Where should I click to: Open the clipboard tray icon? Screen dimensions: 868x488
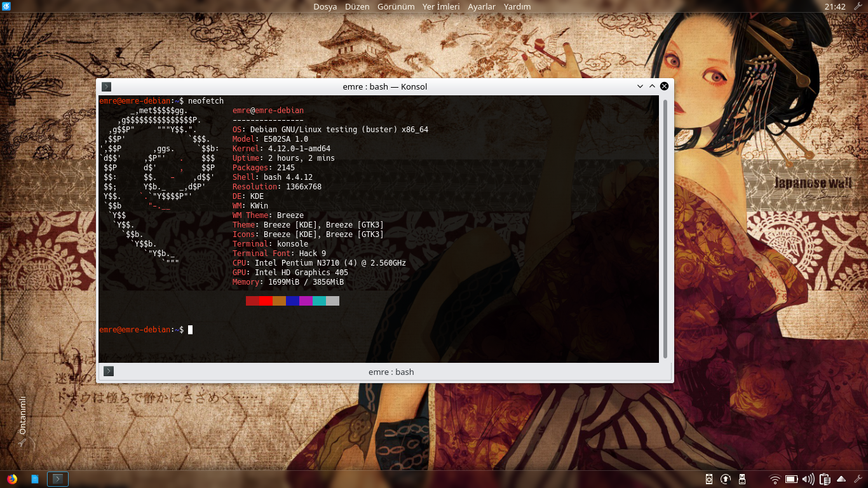pyautogui.click(x=825, y=479)
